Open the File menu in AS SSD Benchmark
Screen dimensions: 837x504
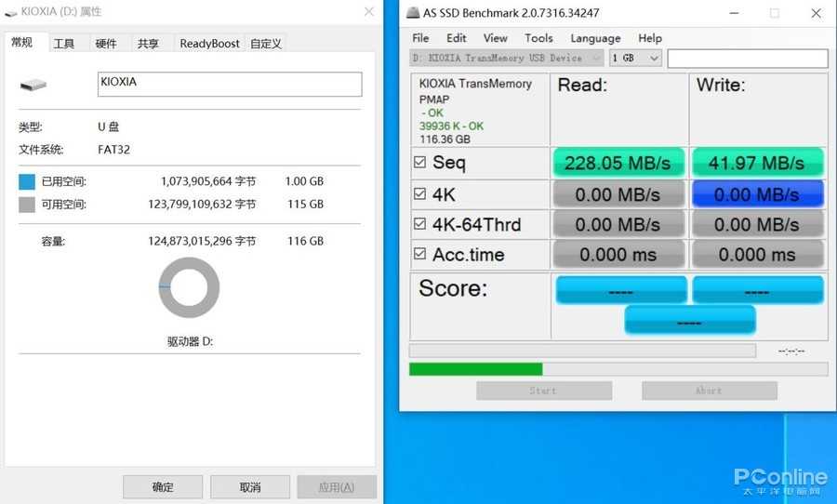420,38
